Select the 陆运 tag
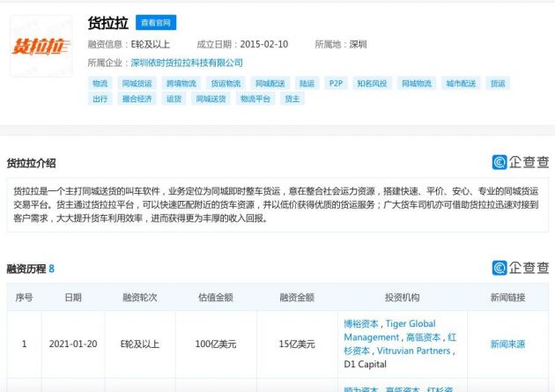This screenshot has height=392, width=555. (307, 84)
